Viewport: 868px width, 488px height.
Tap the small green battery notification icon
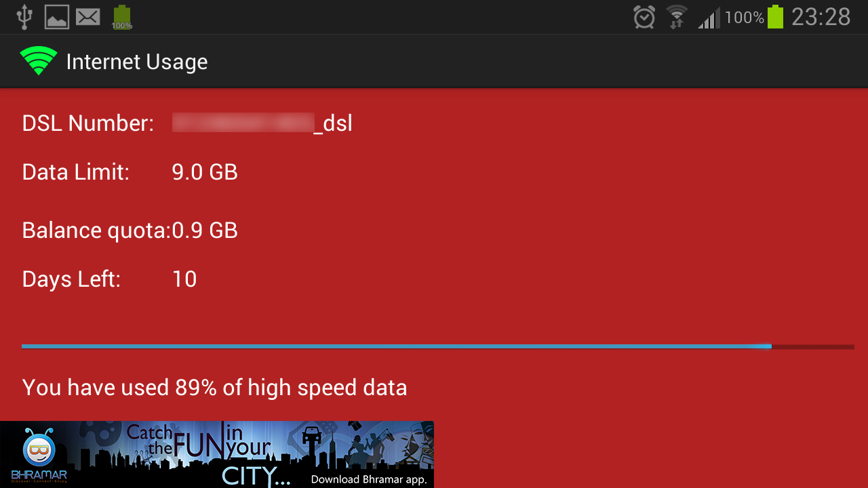pyautogui.click(x=122, y=18)
